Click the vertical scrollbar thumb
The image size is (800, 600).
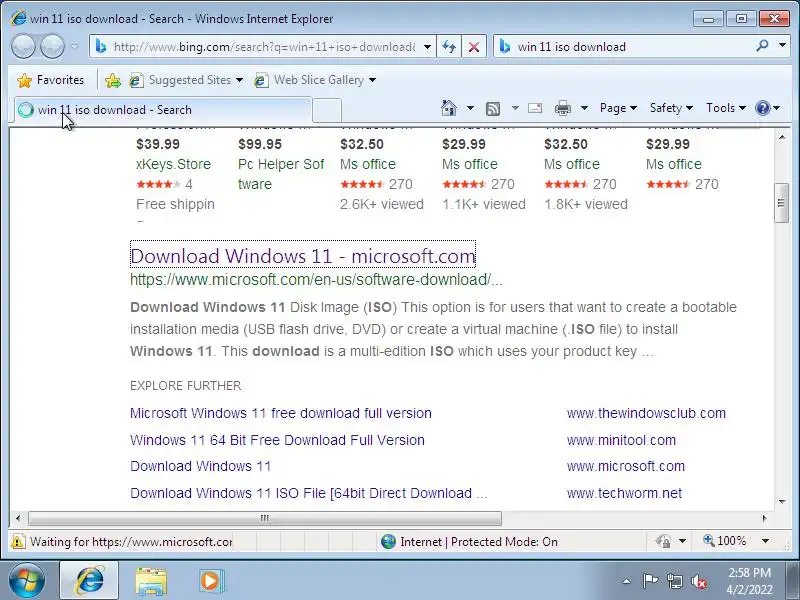(781, 203)
